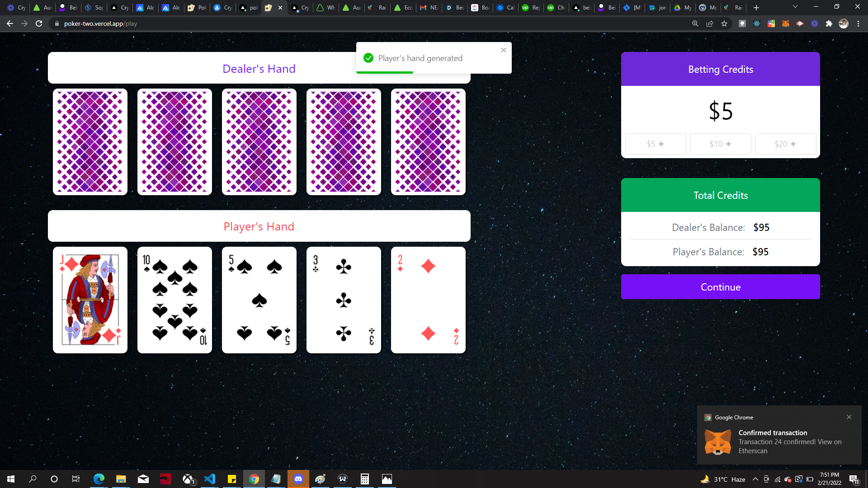868x488 pixels.
Task: Open React Developer Tools extension
Action: pyautogui.click(x=757, y=23)
